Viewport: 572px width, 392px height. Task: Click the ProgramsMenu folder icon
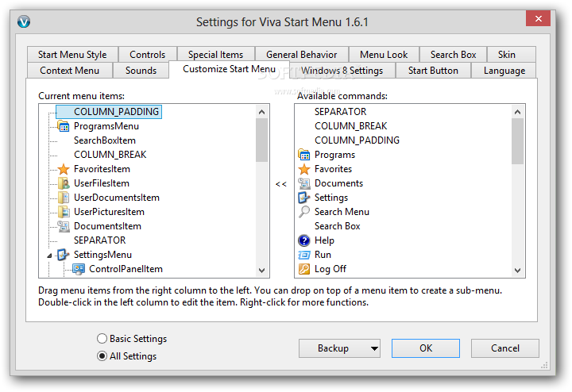pyautogui.click(x=63, y=126)
